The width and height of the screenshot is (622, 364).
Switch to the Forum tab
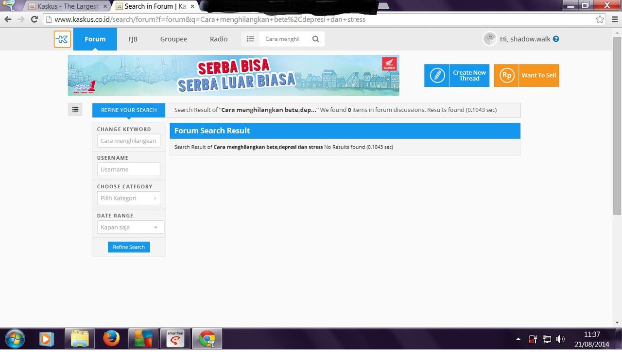tap(95, 39)
